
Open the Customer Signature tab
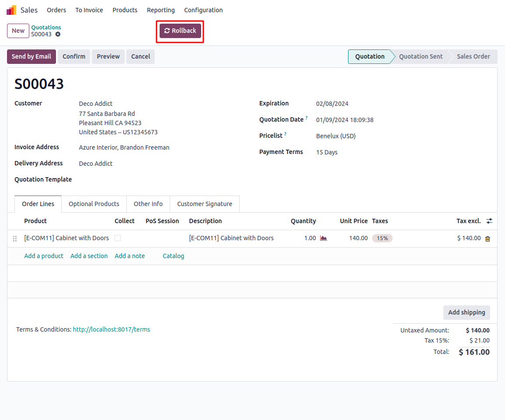point(205,204)
